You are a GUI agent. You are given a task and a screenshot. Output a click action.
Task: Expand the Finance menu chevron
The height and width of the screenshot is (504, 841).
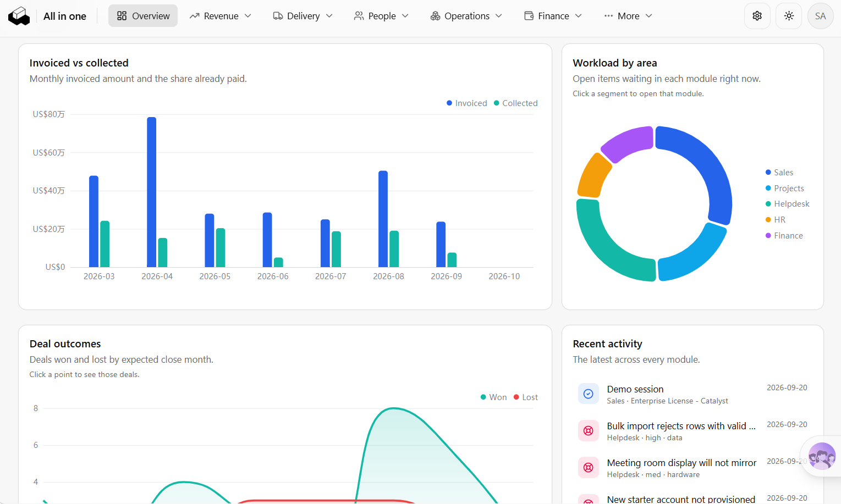coord(579,16)
